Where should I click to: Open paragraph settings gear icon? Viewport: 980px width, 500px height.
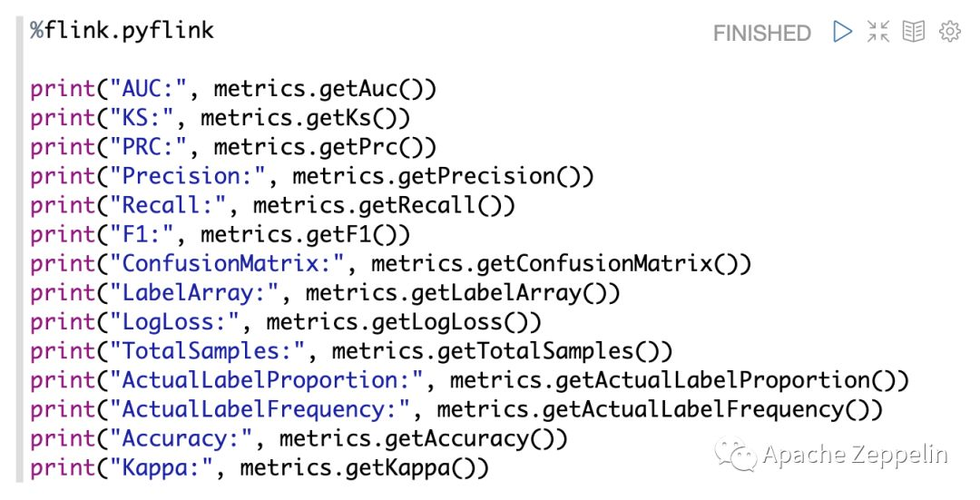tap(949, 31)
